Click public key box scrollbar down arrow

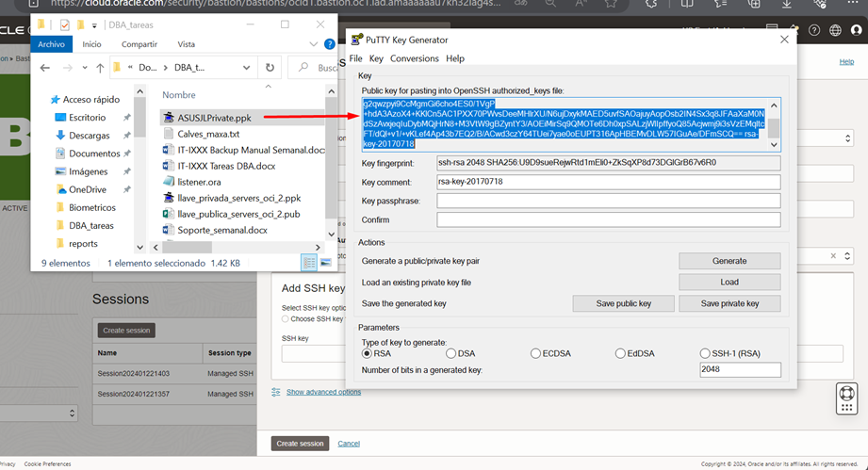pyautogui.click(x=774, y=145)
